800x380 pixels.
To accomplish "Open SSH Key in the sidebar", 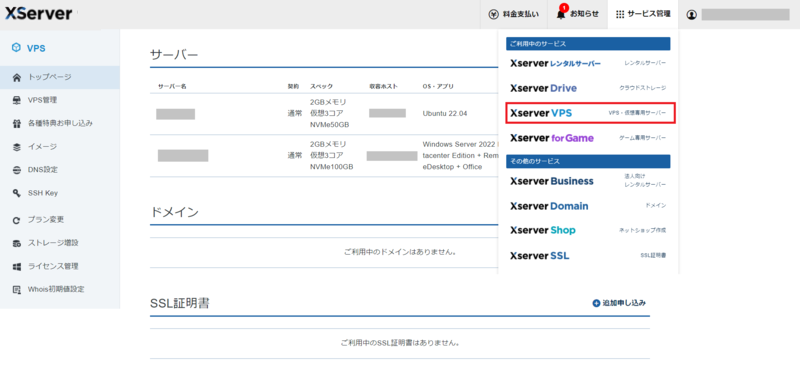I will [x=60, y=193].
